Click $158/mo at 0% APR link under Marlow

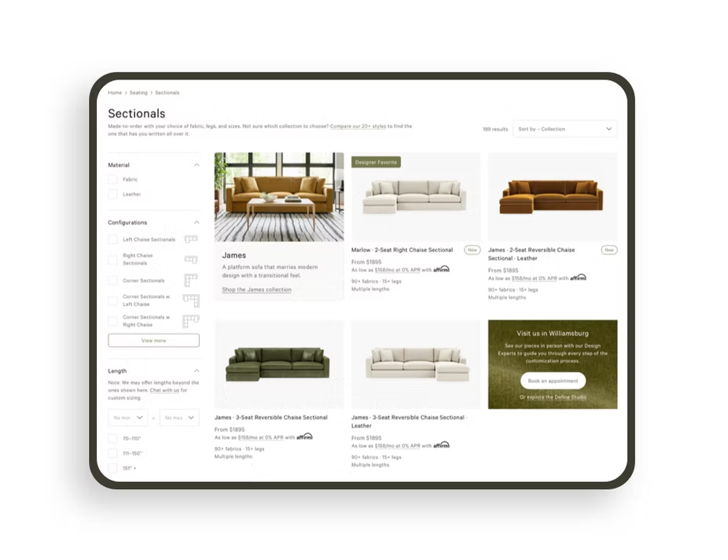pyautogui.click(x=398, y=270)
